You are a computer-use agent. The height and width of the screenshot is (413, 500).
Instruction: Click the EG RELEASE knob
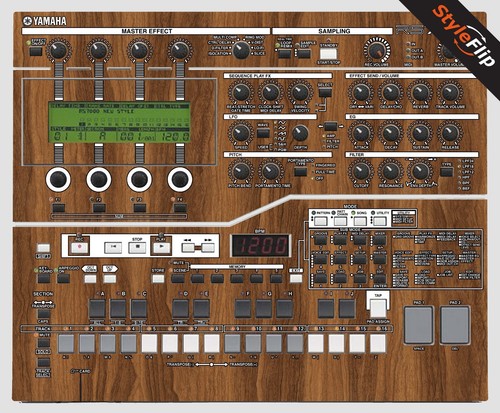coord(450,133)
